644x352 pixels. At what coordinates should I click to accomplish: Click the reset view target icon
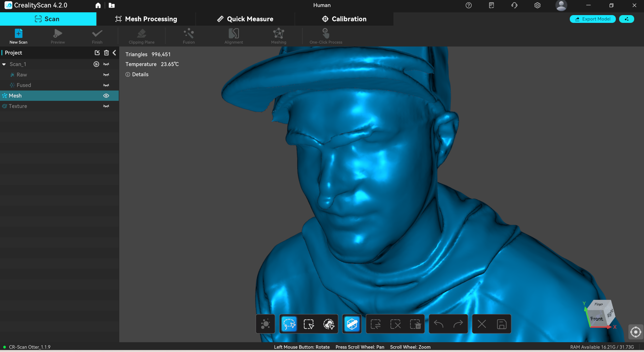coord(635,332)
